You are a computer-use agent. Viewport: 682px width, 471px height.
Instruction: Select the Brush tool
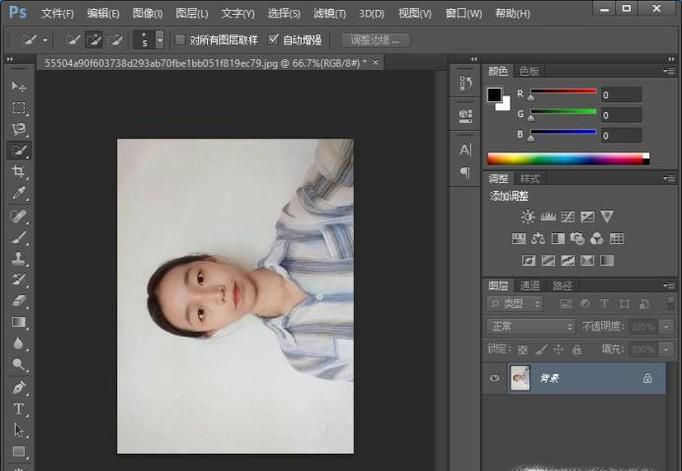pyautogui.click(x=18, y=237)
